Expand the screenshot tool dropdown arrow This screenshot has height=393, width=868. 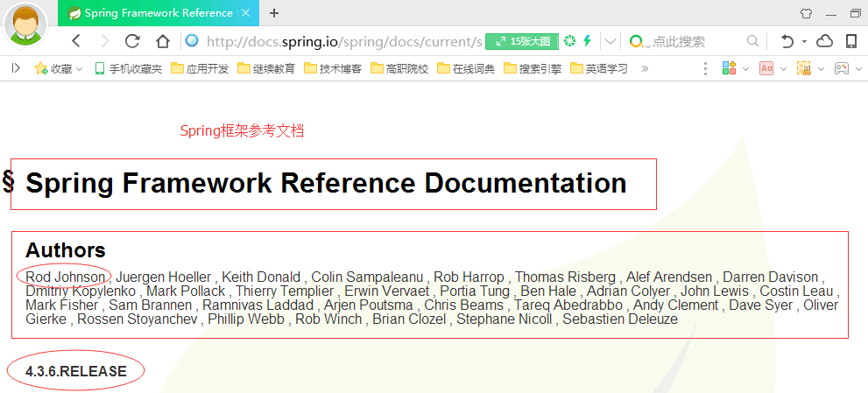pos(821,69)
